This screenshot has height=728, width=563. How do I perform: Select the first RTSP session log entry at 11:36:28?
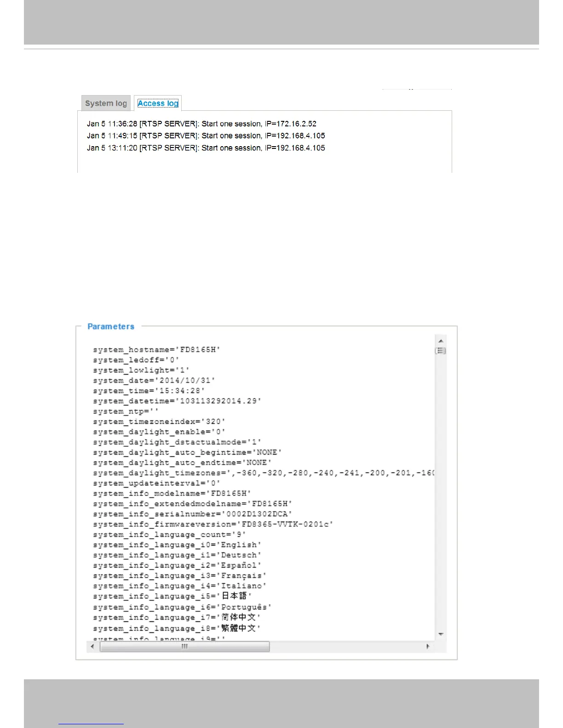click(201, 124)
